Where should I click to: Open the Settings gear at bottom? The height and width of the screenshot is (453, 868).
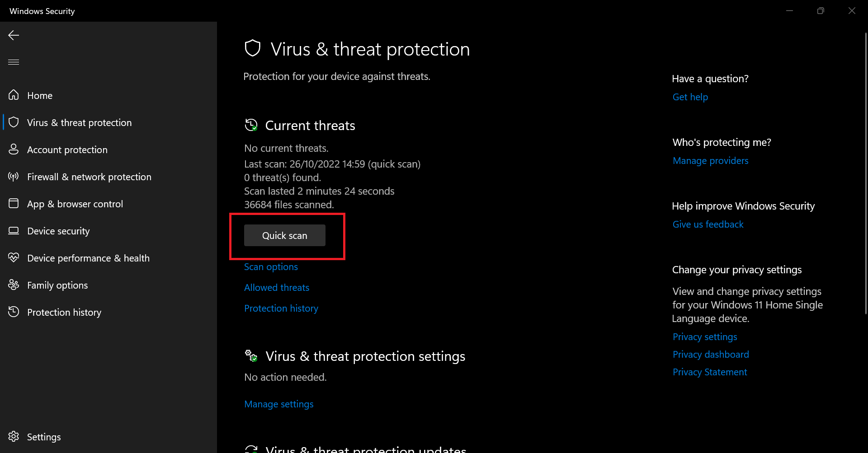point(44,437)
